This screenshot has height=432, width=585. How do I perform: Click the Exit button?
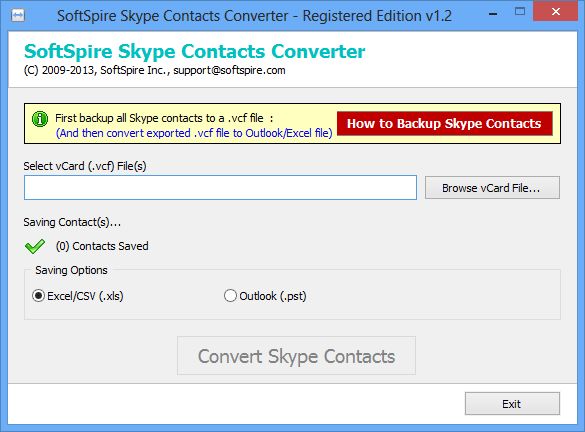[x=512, y=404]
